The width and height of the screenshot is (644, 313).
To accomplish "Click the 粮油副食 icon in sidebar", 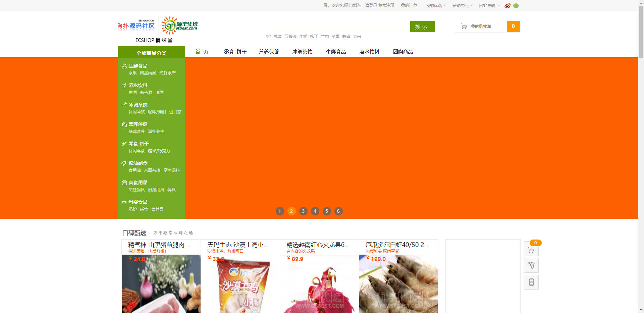I will coord(124,163).
